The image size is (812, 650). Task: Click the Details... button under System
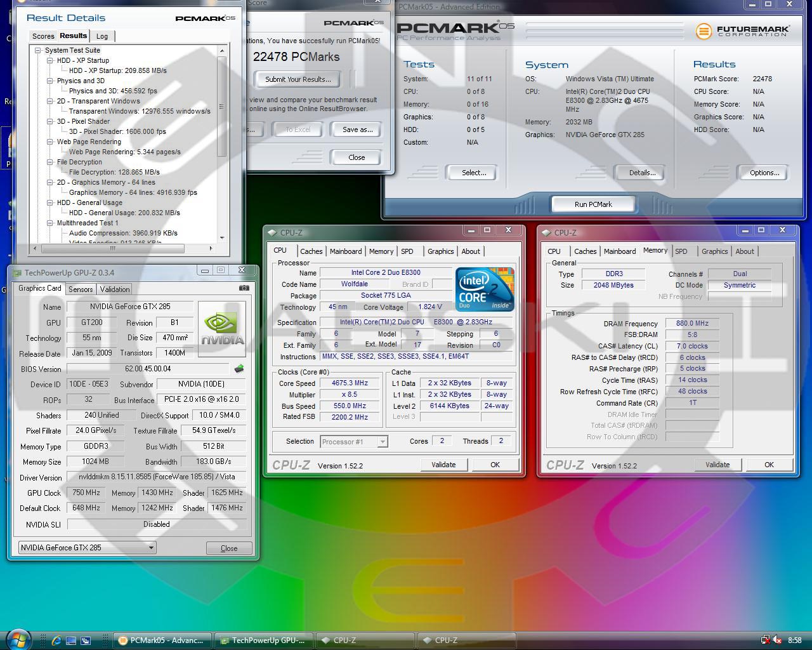642,173
